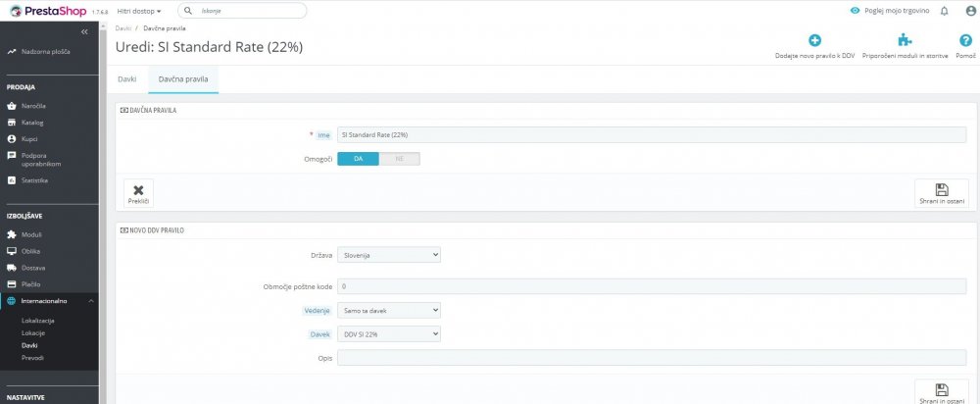Open Prevodi submenu item
Viewport: 980px width, 404px height.
tap(32, 358)
